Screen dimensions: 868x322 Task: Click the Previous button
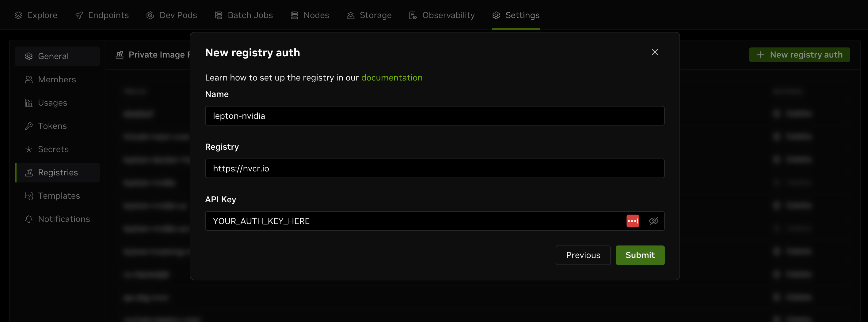click(583, 255)
